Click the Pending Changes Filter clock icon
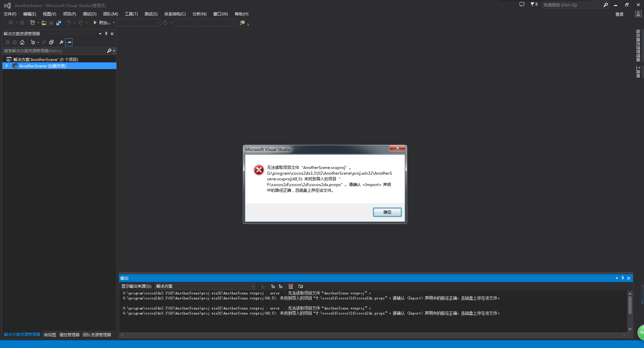 click(x=33, y=42)
